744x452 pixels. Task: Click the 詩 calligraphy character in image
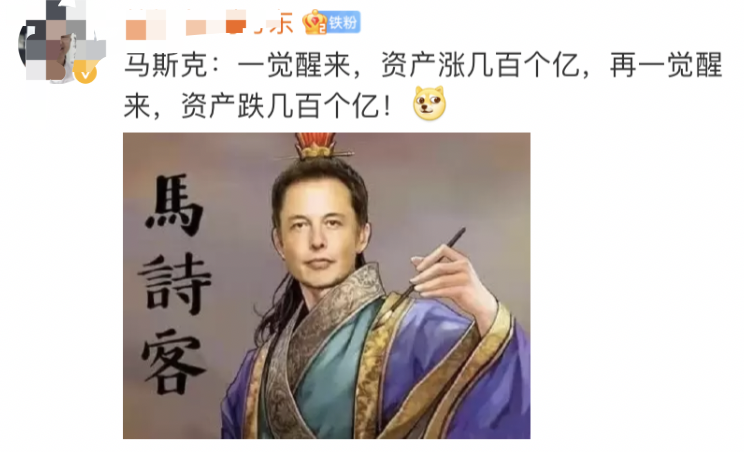click(175, 283)
